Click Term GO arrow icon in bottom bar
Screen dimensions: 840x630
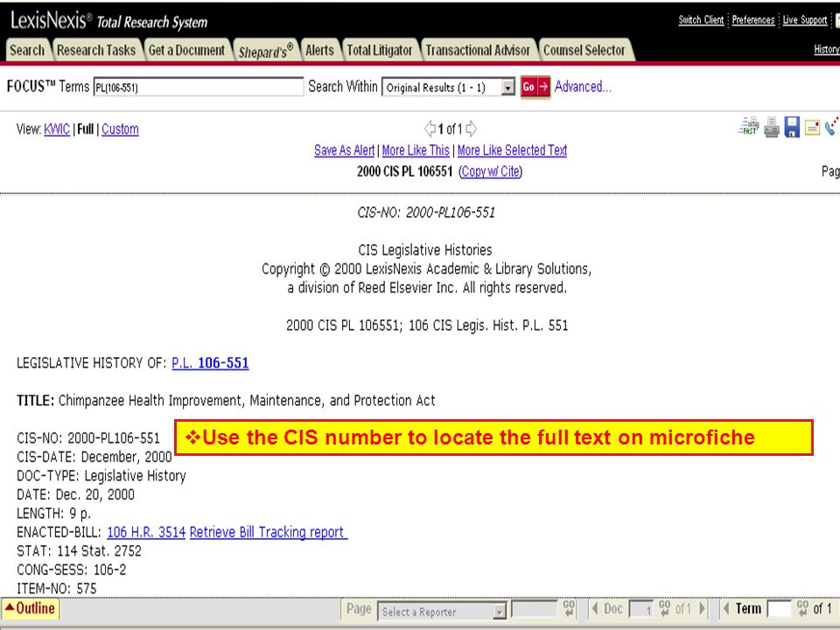point(802,609)
